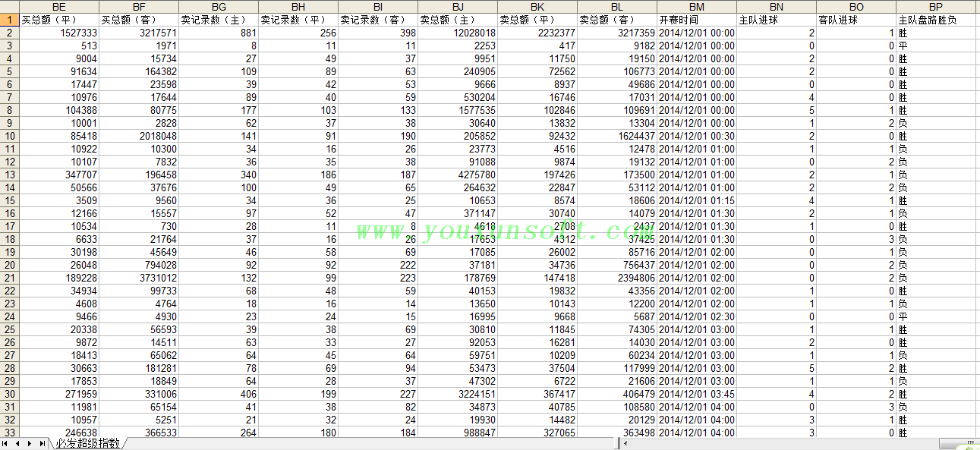Select column BJ header

458,7
